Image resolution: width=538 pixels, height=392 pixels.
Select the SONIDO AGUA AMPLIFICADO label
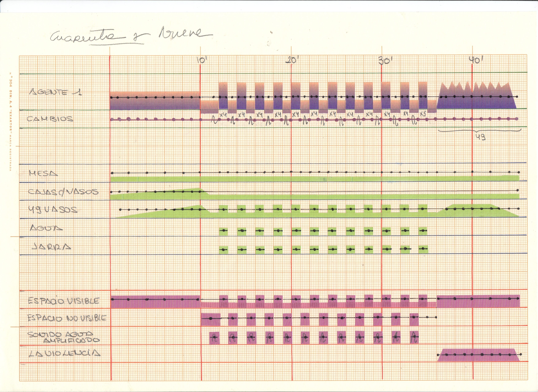(x=64, y=337)
